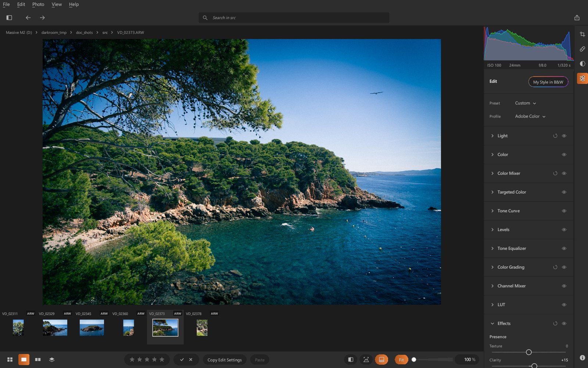Open the File menu
The height and width of the screenshot is (368, 588).
coord(6,4)
